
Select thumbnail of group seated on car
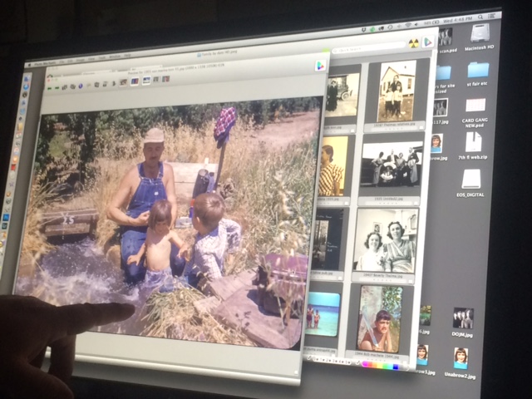coord(391,164)
